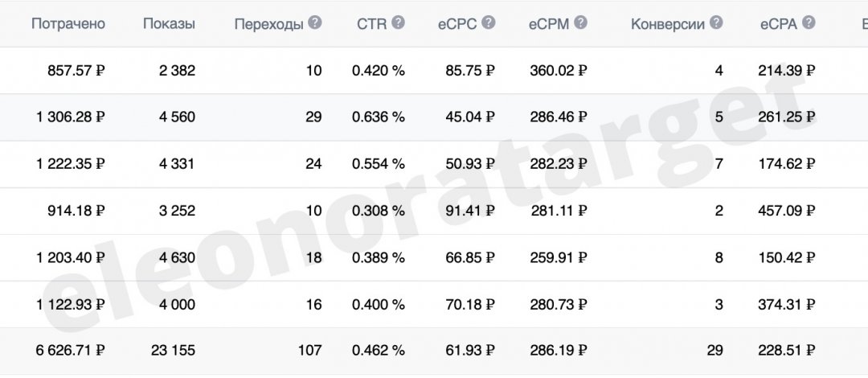Image resolution: width=868 pixels, height=378 pixels.
Task: Open help icon next to Переходы
Action: [315, 23]
